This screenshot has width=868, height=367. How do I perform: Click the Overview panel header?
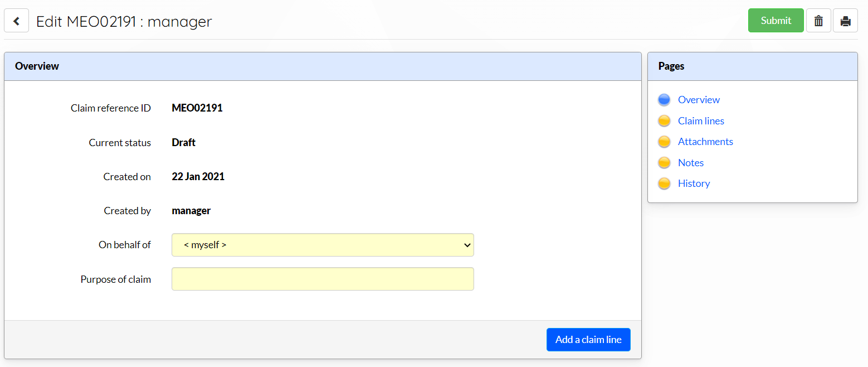(x=323, y=66)
